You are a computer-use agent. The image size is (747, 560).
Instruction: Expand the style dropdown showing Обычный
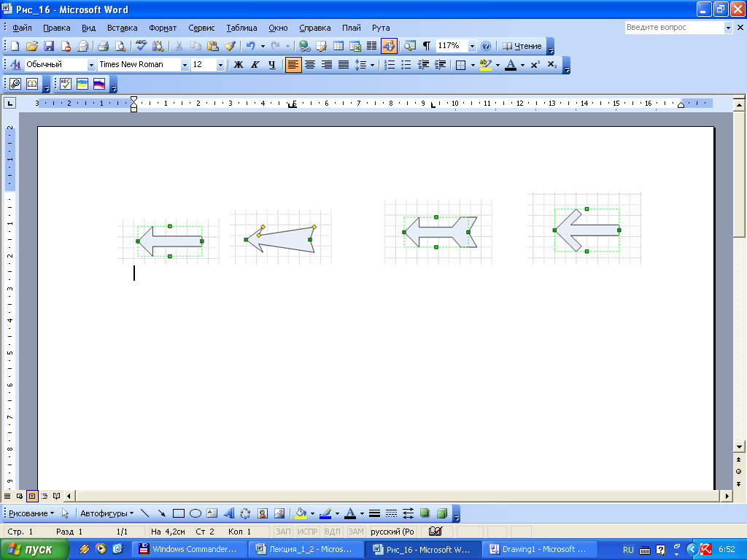91,65
